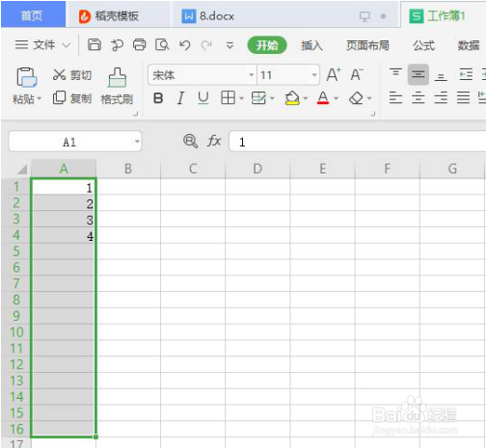Screen dimensions: 486x448
Task: Select the 开始 ribbon tab
Action: click(267, 45)
